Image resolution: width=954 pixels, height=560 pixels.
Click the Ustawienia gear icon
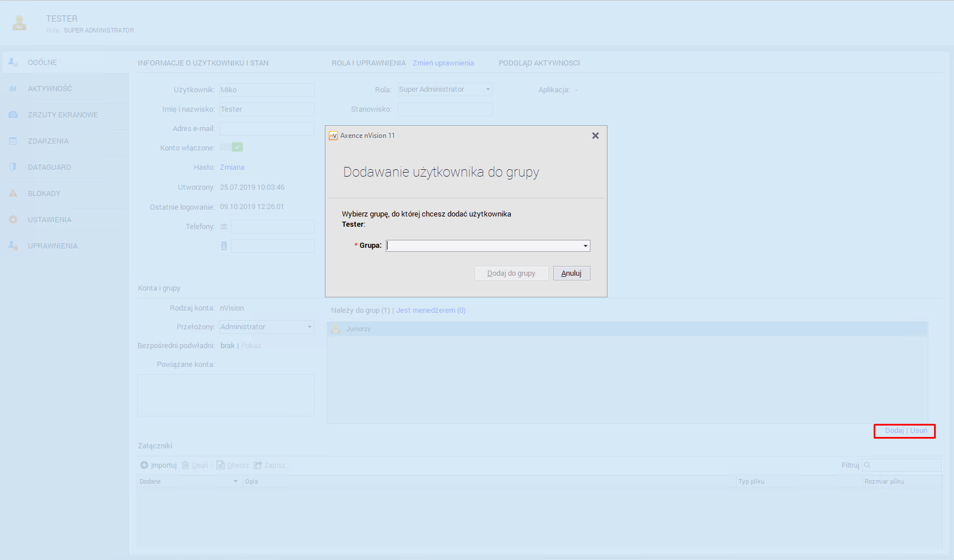tap(13, 220)
